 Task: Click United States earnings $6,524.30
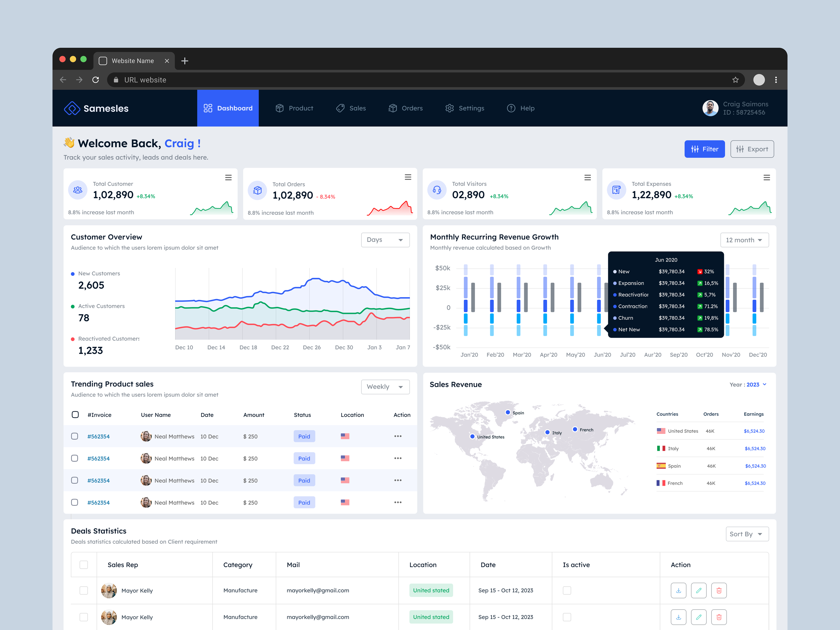[754, 431]
